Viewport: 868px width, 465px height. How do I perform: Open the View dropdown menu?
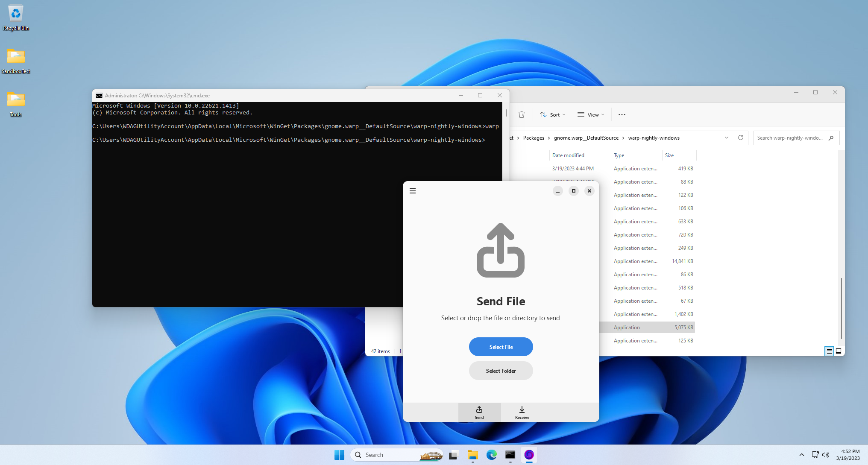click(590, 114)
